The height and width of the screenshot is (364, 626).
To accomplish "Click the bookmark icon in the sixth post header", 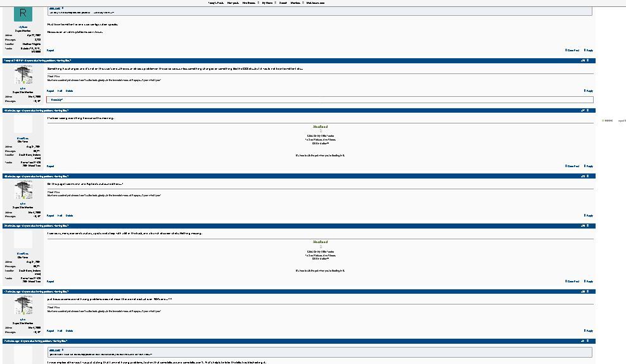I will [588, 291].
